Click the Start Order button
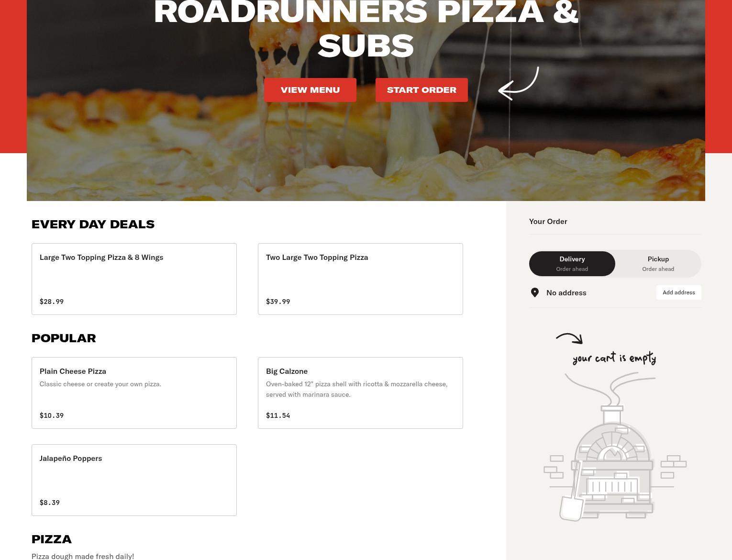This screenshot has width=732, height=560. pos(421,90)
